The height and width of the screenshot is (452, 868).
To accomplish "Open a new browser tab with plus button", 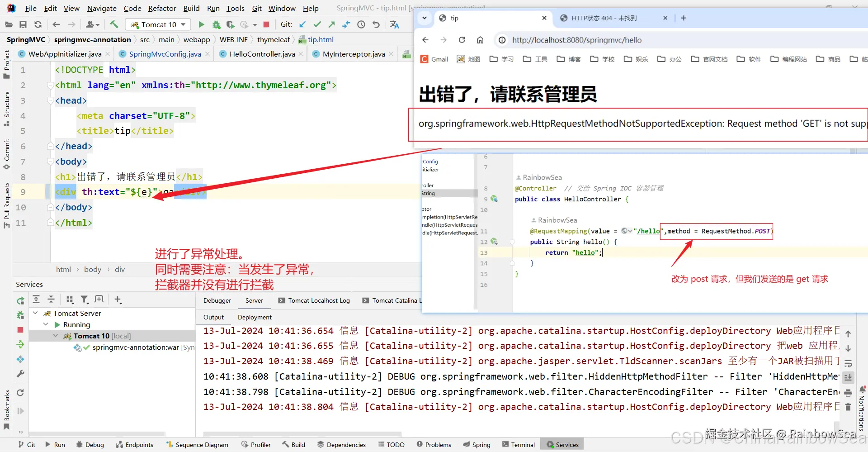I will click(x=684, y=18).
